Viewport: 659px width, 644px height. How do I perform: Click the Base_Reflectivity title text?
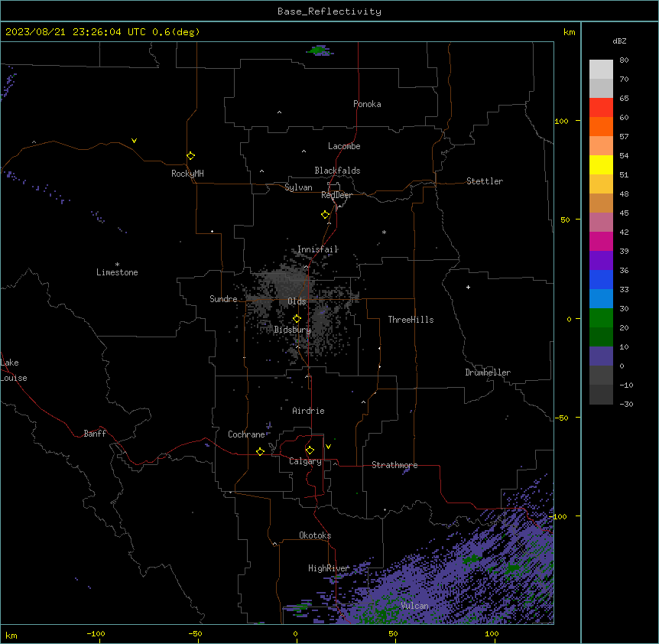(x=329, y=11)
